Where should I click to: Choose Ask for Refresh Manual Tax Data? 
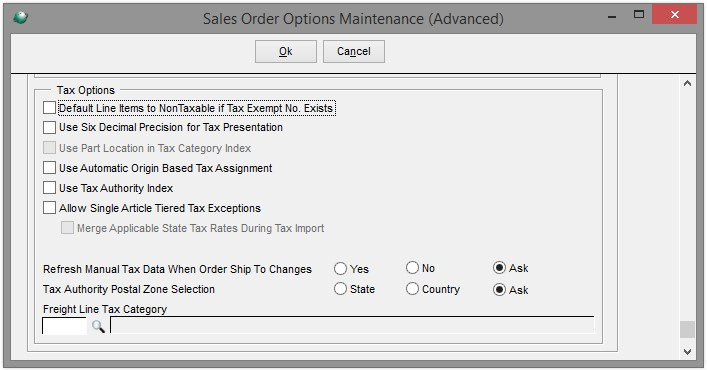499,268
